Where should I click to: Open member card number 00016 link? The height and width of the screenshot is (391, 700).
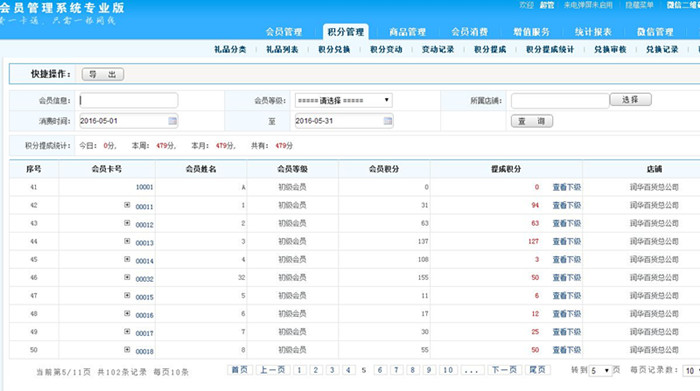tap(144, 316)
